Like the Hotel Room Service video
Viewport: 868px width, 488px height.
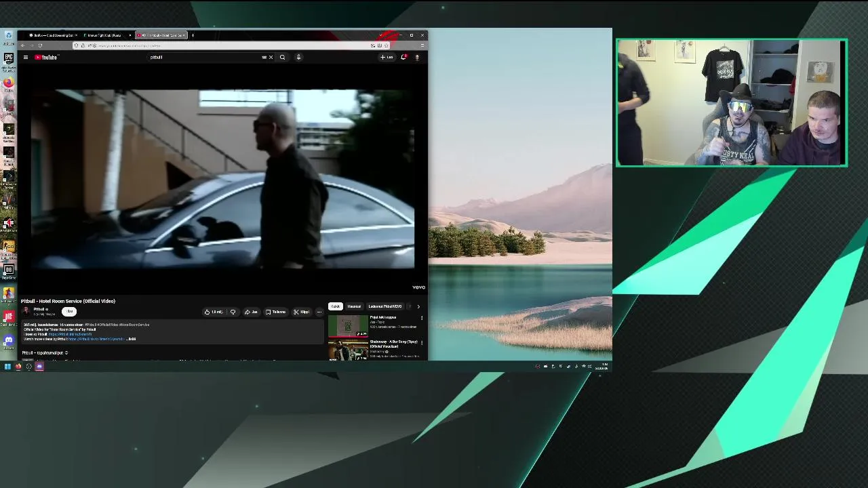[x=215, y=312]
